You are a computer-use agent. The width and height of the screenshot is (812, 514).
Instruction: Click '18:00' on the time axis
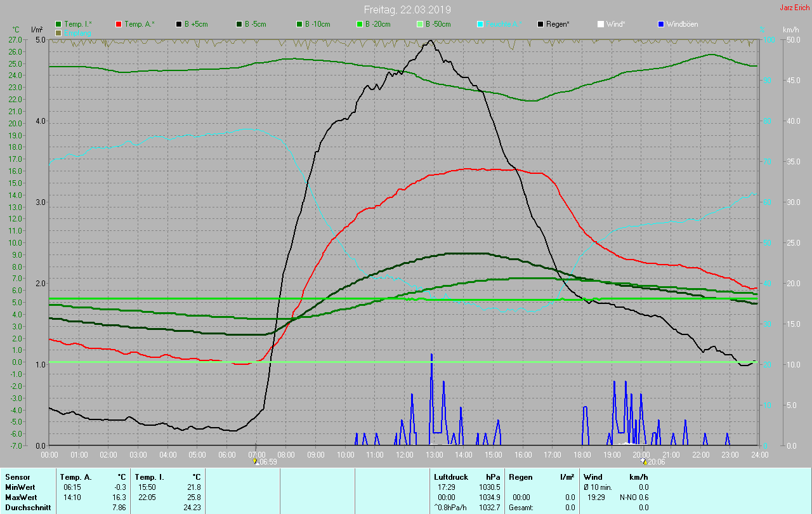tap(582, 455)
